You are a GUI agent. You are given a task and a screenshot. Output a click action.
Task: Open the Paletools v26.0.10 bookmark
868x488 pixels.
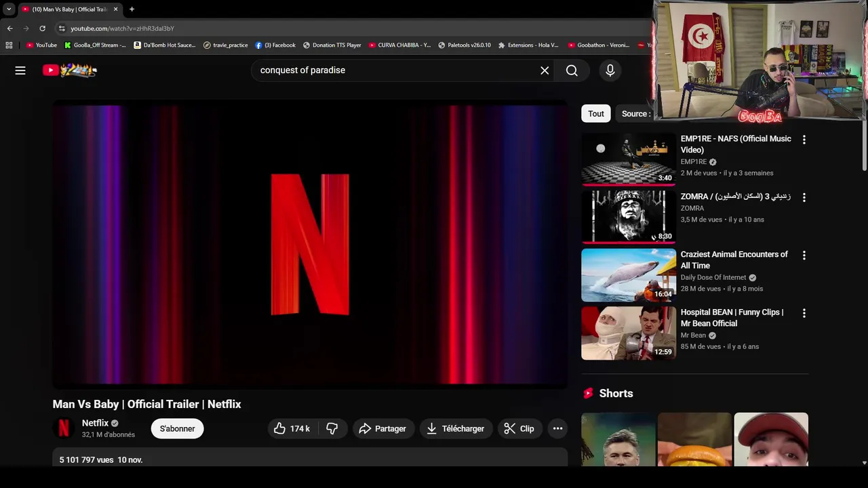[x=465, y=45]
